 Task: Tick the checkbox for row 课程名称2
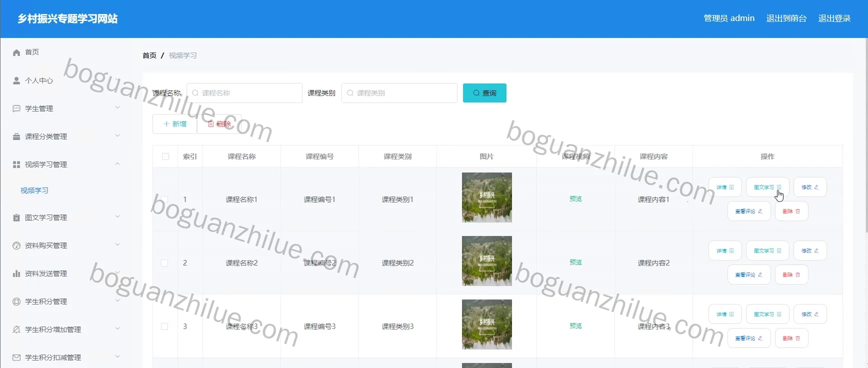point(164,263)
